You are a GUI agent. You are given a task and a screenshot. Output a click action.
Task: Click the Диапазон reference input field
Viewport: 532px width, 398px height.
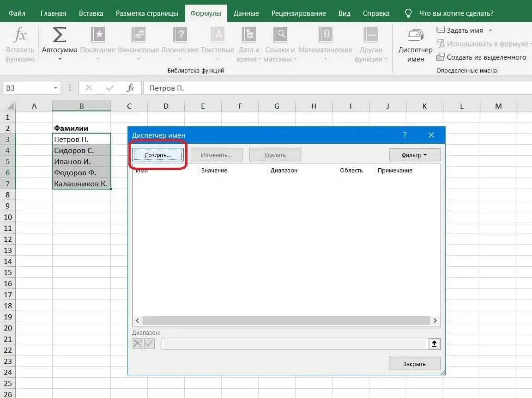(295, 343)
